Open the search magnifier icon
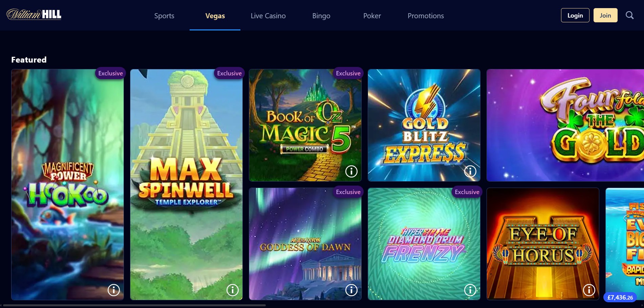644x308 pixels. (x=629, y=15)
